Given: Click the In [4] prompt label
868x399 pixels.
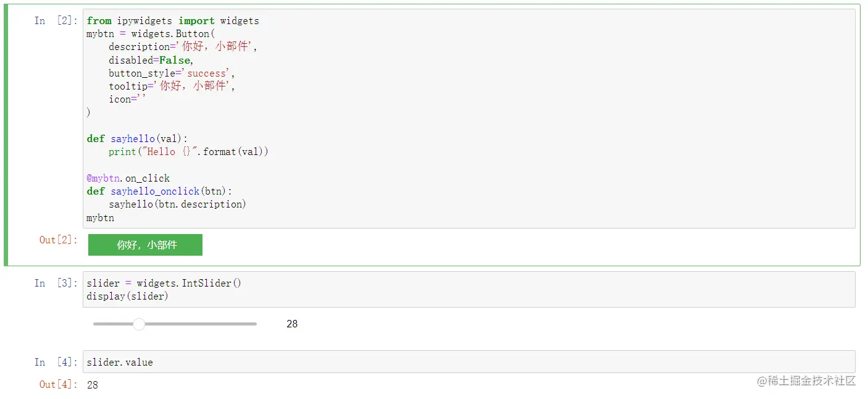Looking at the screenshot, I should 54,362.
